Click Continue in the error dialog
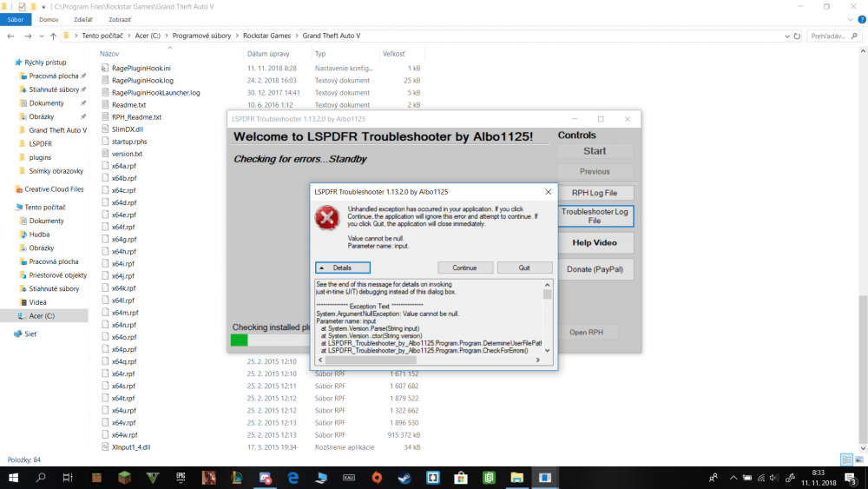The image size is (868, 489). point(464,268)
